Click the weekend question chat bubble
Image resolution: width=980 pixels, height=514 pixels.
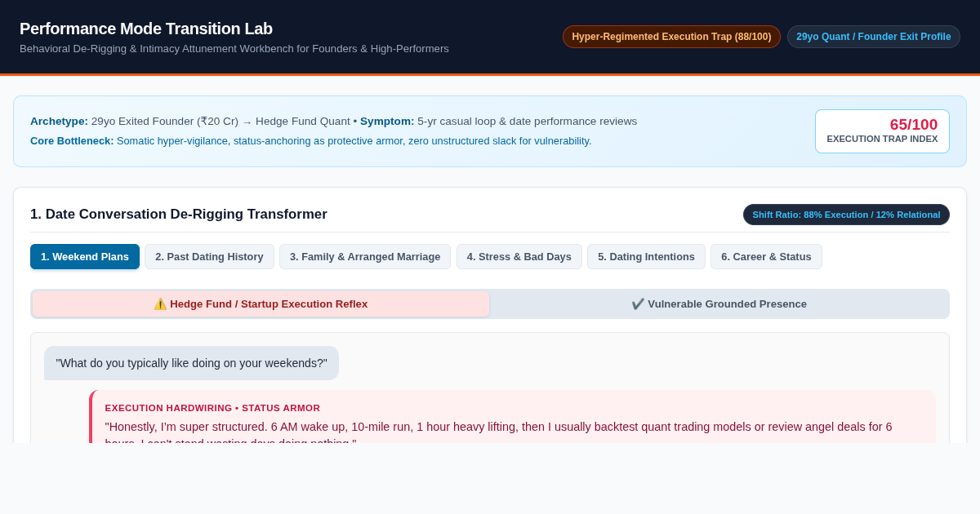(x=191, y=363)
